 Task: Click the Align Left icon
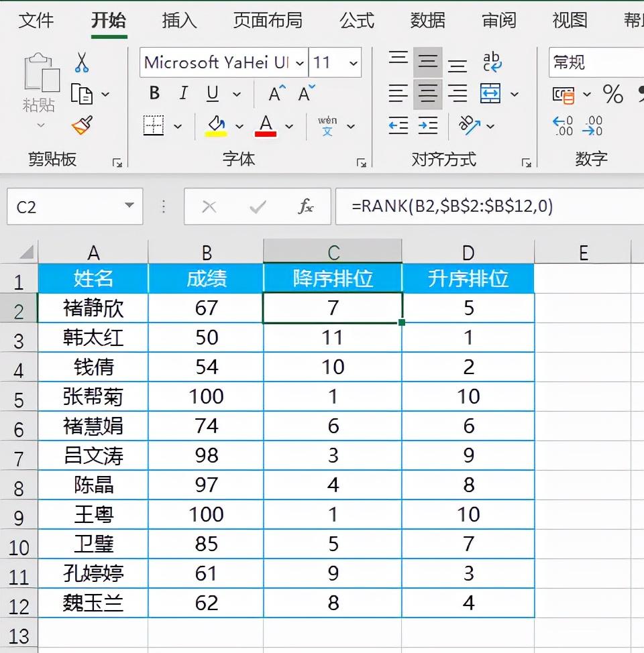(x=398, y=93)
